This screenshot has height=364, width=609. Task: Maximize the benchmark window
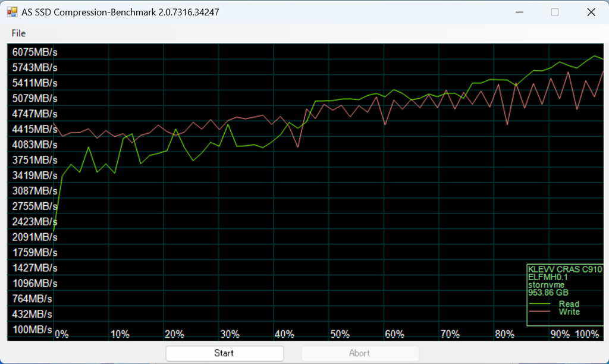[555, 12]
